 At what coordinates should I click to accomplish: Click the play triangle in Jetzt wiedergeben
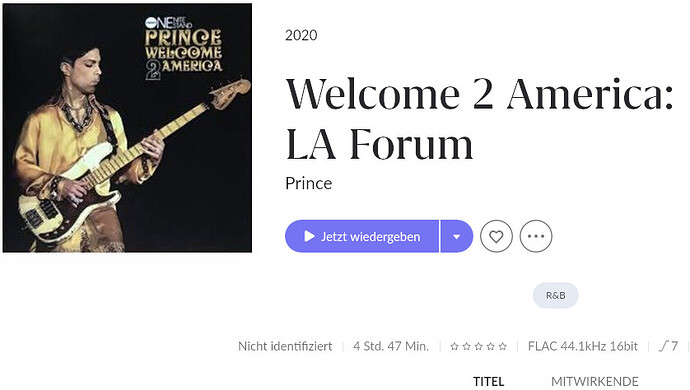click(309, 236)
